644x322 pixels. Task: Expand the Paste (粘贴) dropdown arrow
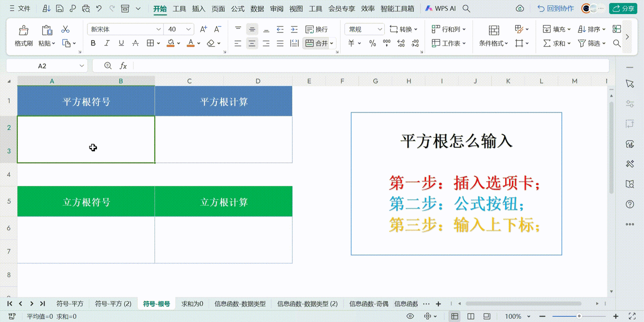(53, 43)
